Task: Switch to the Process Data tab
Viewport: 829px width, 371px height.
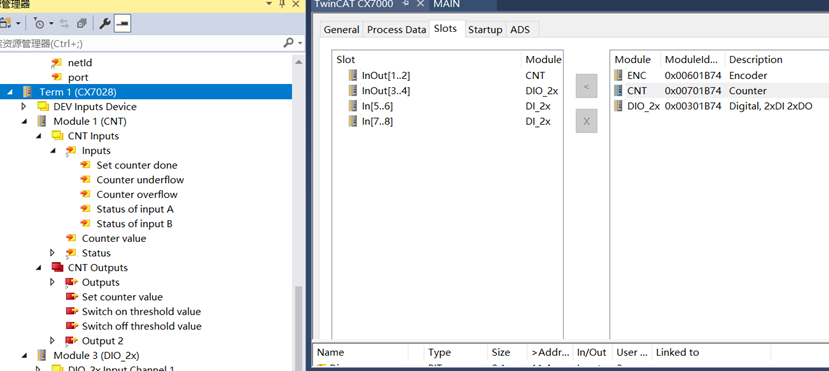Action: pyautogui.click(x=397, y=30)
